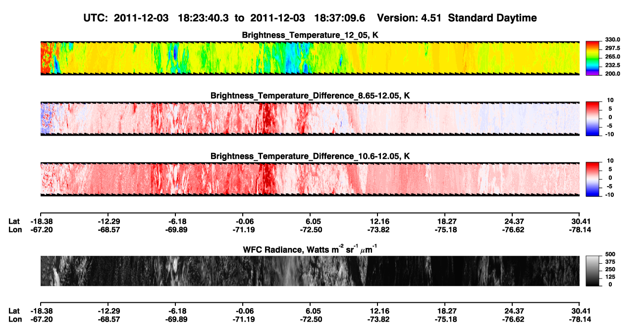Click latitude 12.16 on the axis under the temperature panels
This screenshot has width=644, height=330.
click(379, 222)
